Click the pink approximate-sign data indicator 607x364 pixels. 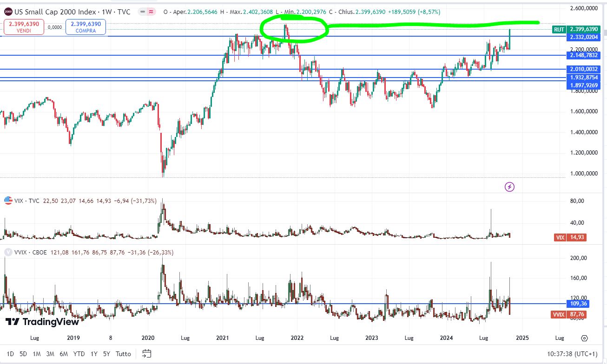pyautogui.click(x=152, y=12)
